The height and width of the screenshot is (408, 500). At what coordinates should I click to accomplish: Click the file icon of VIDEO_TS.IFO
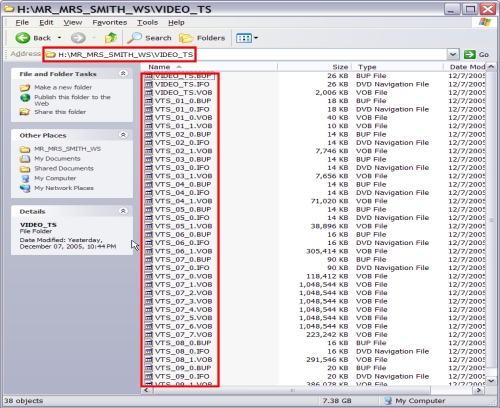149,84
